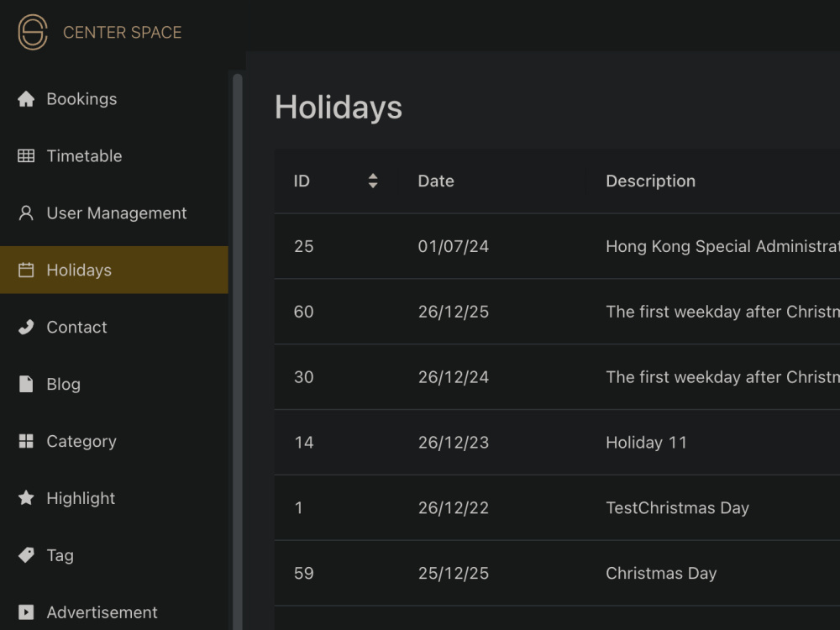Viewport: 840px width, 630px height.
Task: Go to the Highlight section
Action: click(x=114, y=498)
